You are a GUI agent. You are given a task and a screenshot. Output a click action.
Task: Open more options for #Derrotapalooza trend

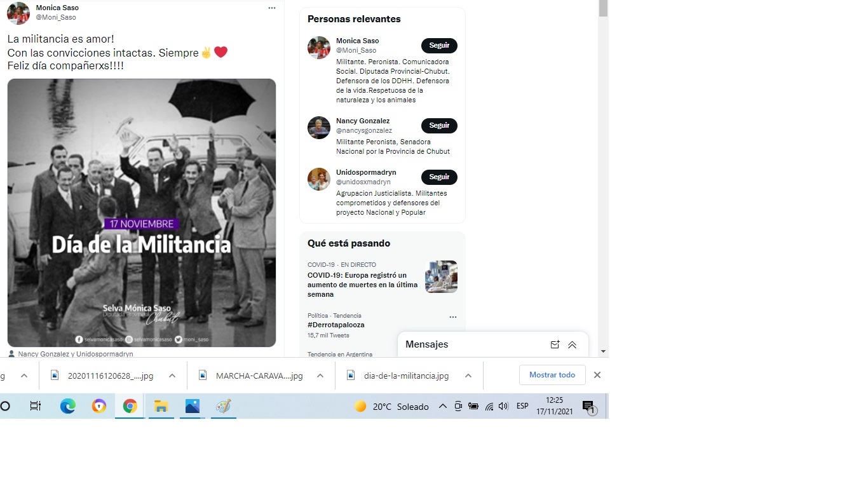pos(453,317)
